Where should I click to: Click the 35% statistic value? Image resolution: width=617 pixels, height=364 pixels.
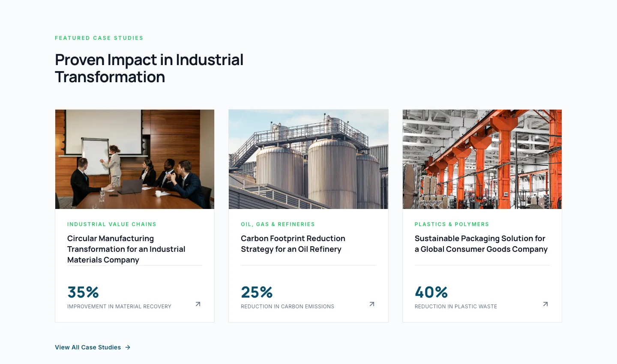(83, 292)
